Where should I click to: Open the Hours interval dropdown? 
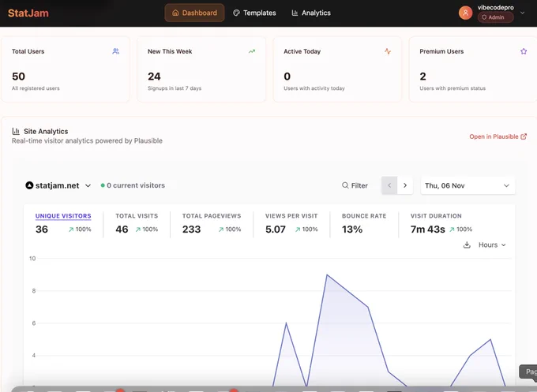[492, 245]
